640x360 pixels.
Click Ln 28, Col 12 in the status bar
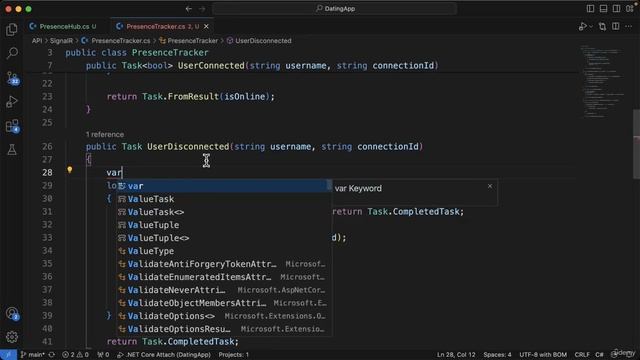[x=456, y=355]
